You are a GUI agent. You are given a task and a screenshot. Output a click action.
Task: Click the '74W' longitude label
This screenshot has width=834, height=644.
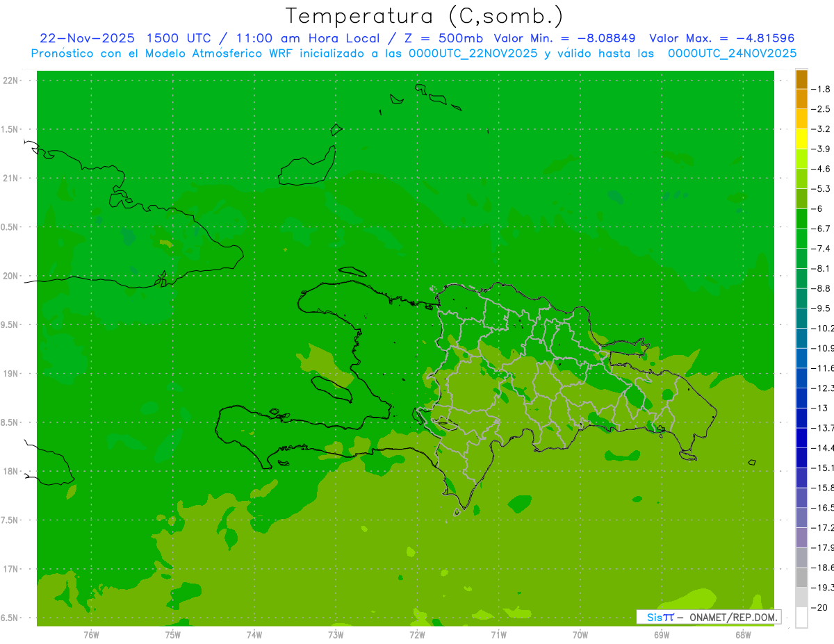coord(254,635)
